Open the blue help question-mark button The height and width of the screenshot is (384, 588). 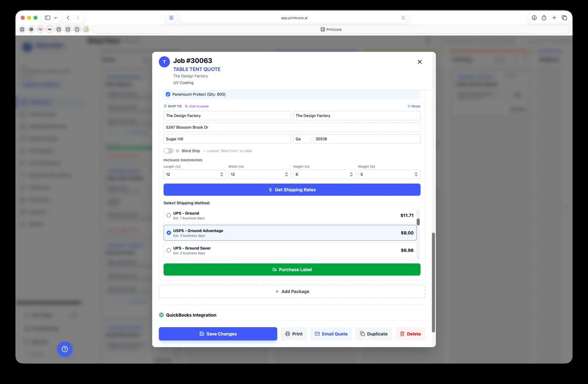click(x=65, y=349)
